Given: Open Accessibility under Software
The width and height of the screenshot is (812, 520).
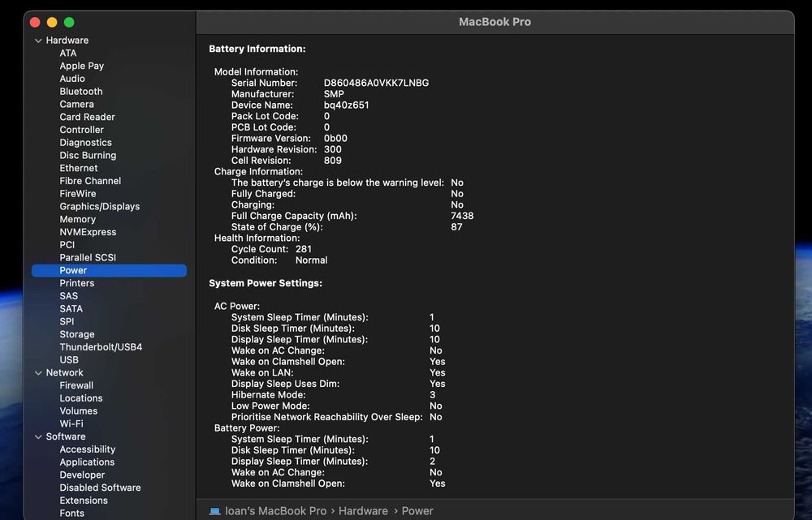Looking at the screenshot, I should (x=87, y=449).
